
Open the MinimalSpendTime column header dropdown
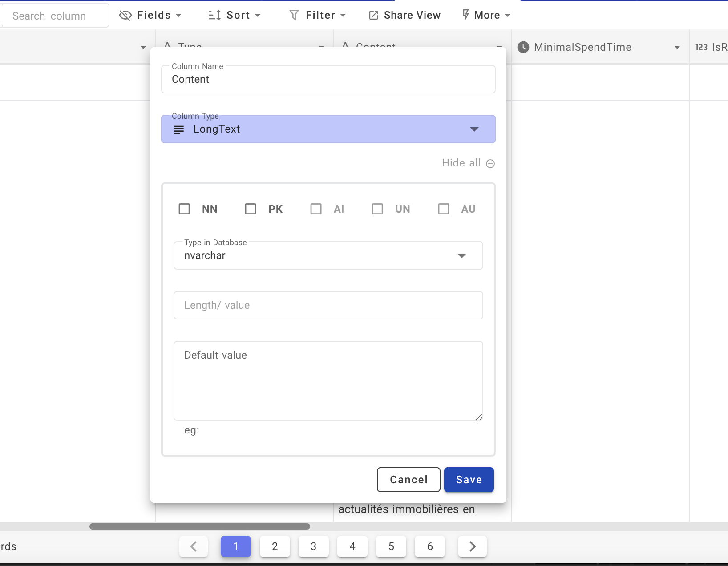tap(678, 47)
